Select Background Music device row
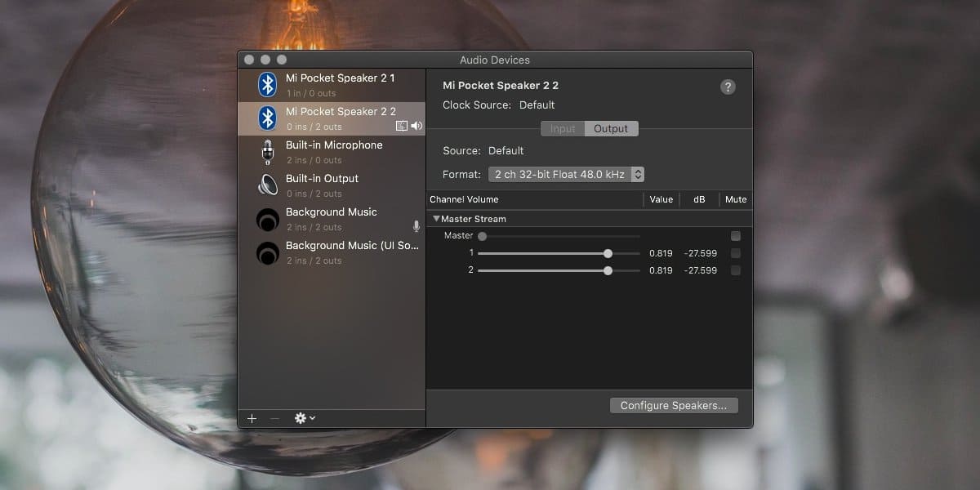Image resolution: width=980 pixels, height=490 pixels. [332, 219]
